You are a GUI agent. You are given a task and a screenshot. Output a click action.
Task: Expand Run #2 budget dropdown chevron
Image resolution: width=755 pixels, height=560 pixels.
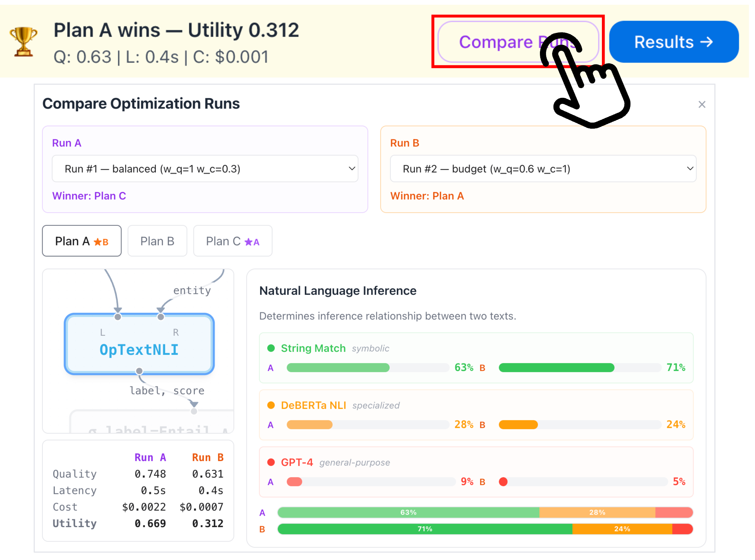point(690,169)
